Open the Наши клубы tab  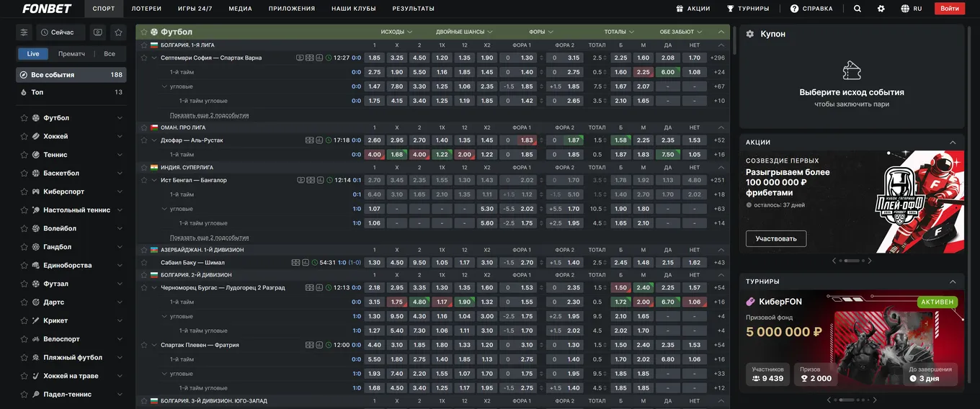tap(354, 9)
